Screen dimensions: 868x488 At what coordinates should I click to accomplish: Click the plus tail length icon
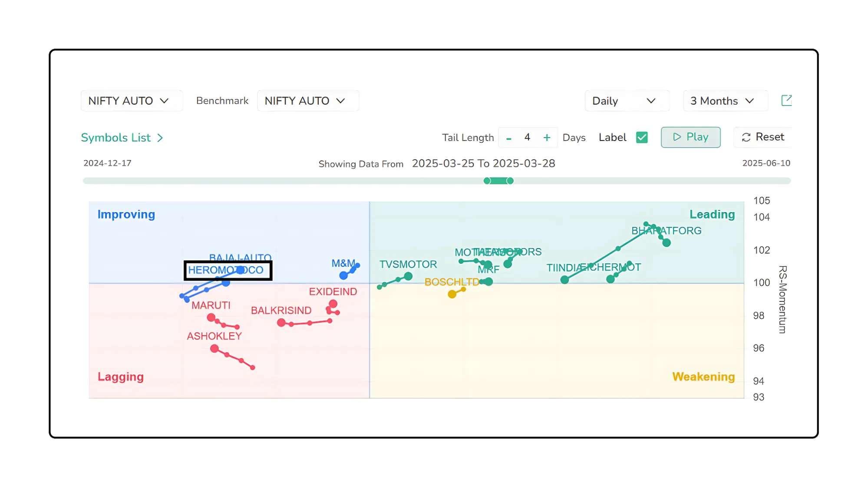tap(547, 138)
